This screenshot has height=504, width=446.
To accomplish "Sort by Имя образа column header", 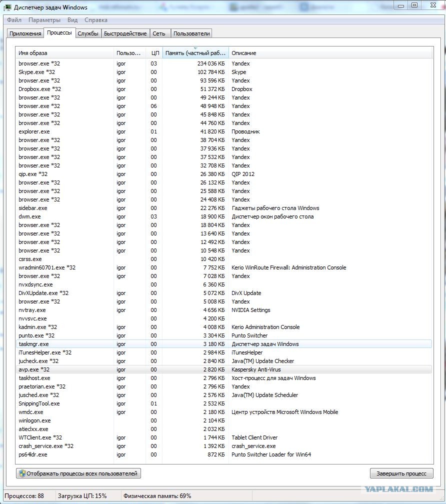I will (x=64, y=53).
